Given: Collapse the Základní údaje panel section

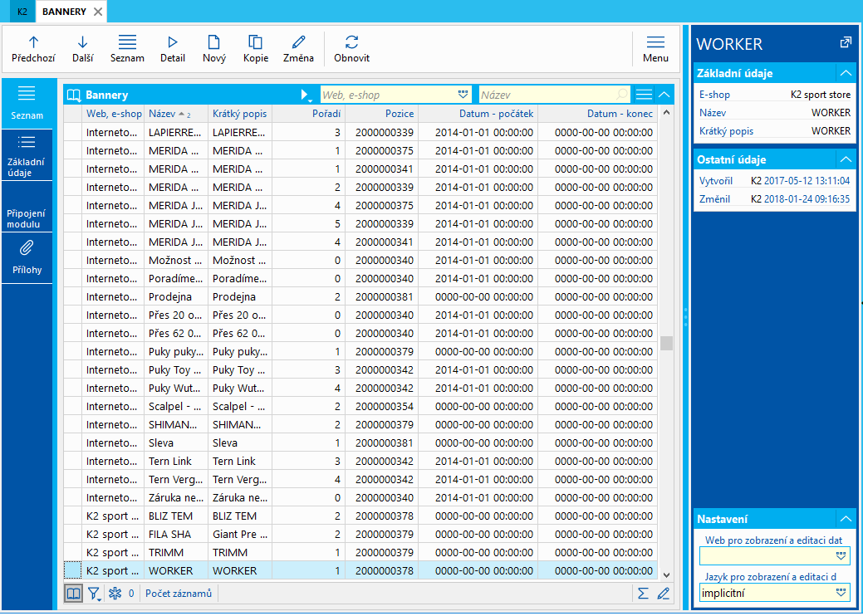Looking at the screenshot, I should pos(845,73).
